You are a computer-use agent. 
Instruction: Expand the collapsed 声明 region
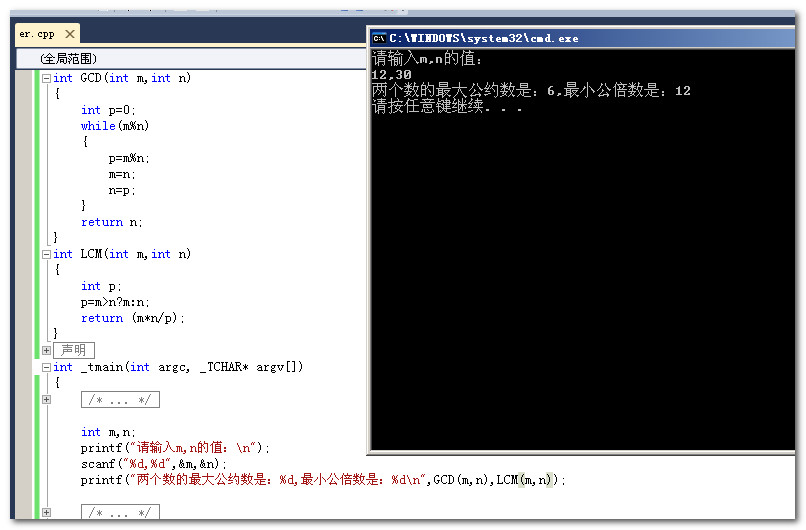[46, 350]
